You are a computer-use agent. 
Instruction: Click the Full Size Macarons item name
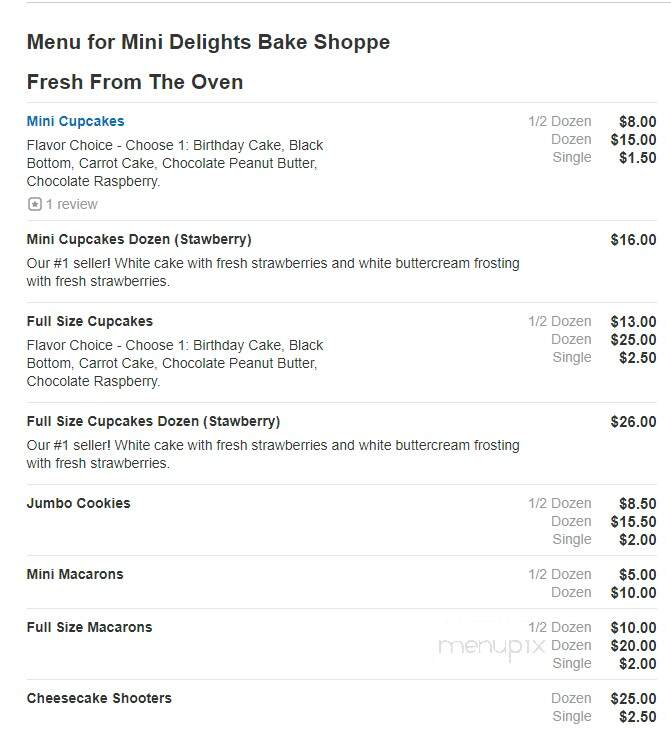coord(89,627)
